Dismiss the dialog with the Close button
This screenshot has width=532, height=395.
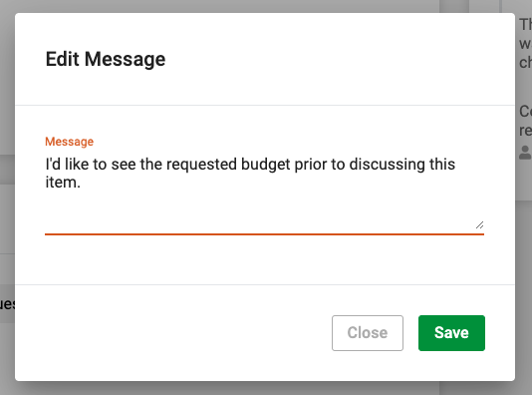[x=368, y=333]
